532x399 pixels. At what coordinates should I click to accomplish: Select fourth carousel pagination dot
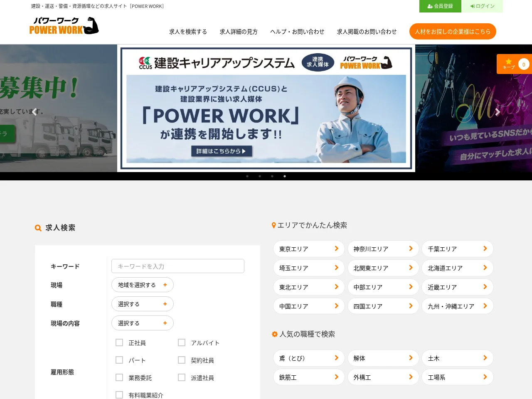click(x=285, y=176)
